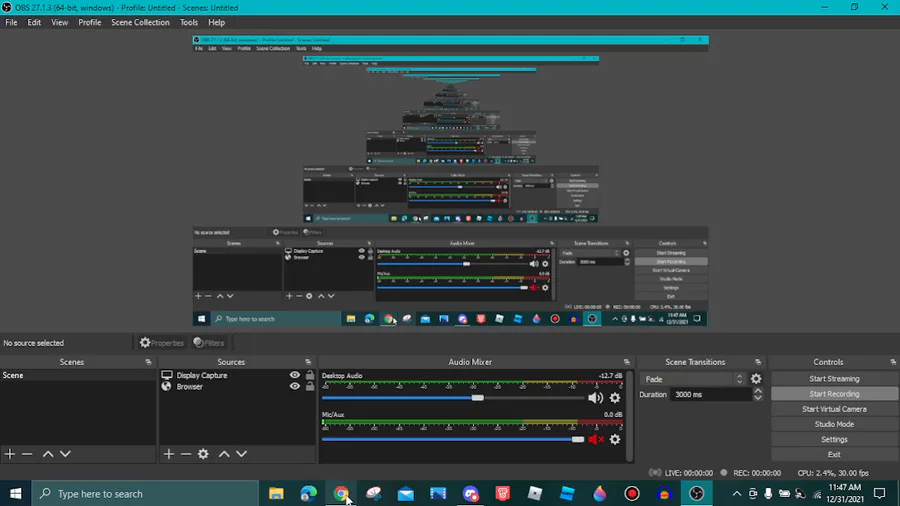Increase the transition Duration with the up arrow
This screenshot has width=900, height=506.
coord(758,391)
